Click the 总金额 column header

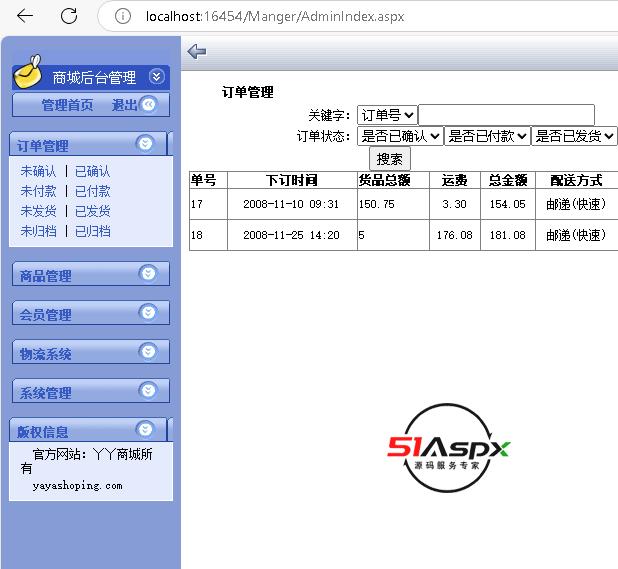click(x=508, y=180)
